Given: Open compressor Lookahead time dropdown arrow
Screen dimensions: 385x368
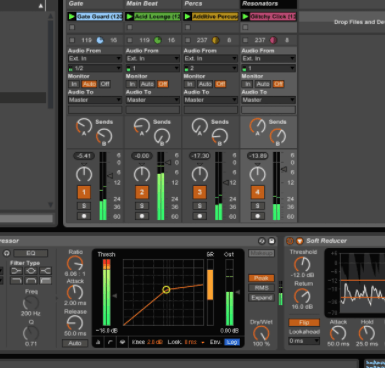Looking at the screenshot, I should (x=203, y=342).
